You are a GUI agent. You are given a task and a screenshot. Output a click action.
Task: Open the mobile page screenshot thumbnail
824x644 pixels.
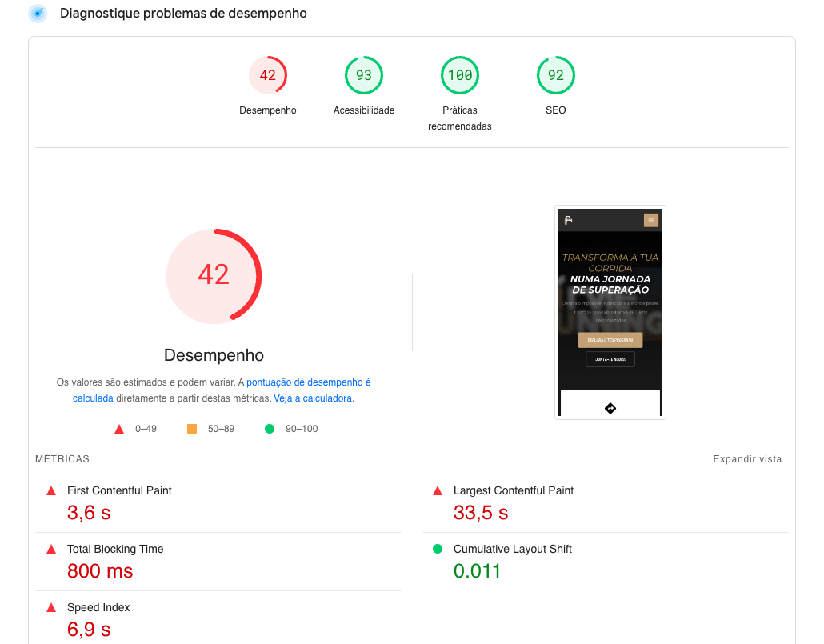pos(610,312)
